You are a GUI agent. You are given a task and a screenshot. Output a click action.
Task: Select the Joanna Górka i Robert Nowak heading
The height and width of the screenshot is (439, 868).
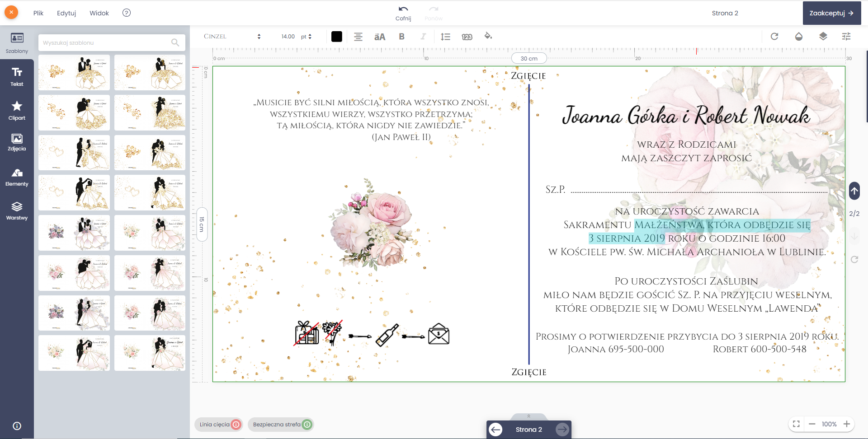click(686, 115)
